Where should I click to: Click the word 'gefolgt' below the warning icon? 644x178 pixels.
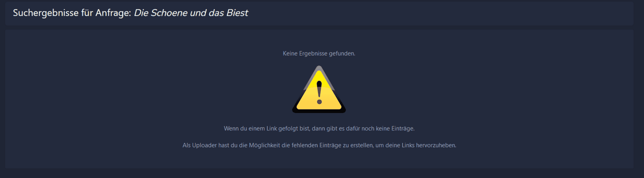[x=288, y=128]
